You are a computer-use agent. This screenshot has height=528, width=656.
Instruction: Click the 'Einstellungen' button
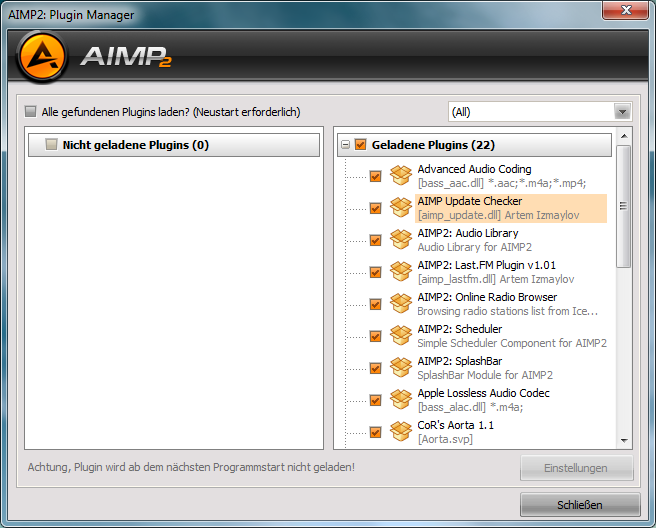point(577,468)
